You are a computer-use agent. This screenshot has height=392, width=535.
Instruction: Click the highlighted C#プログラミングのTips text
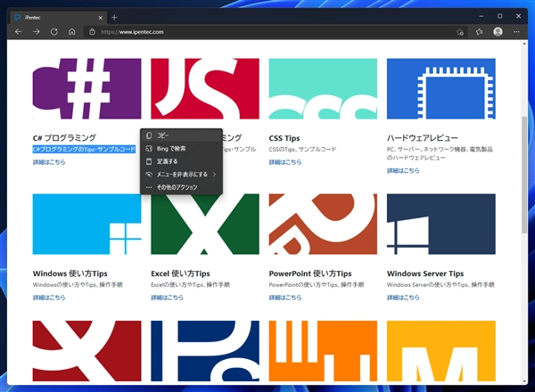(x=84, y=150)
